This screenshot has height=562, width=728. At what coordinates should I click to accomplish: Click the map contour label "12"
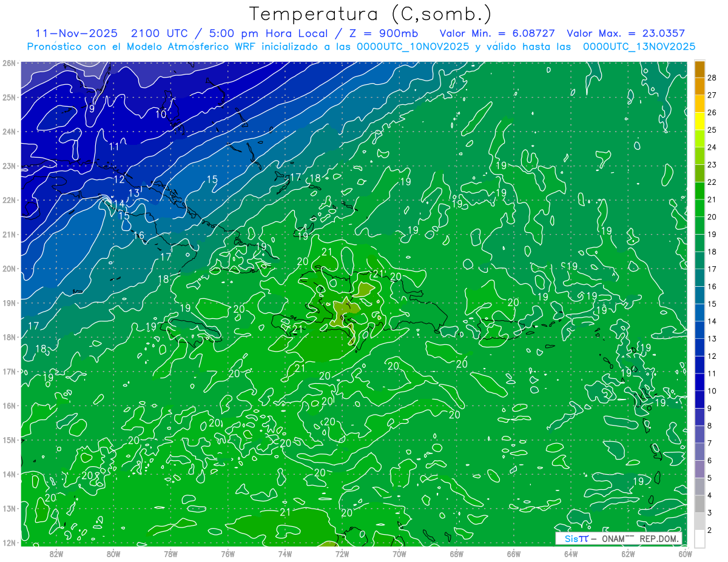coord(119,179)
